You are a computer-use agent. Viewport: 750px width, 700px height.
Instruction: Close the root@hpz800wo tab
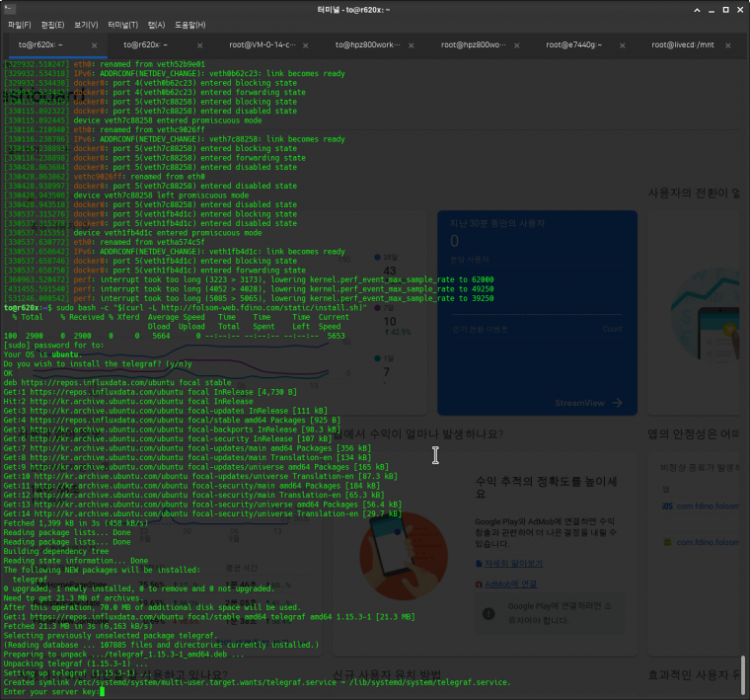(x=517, y=45)
